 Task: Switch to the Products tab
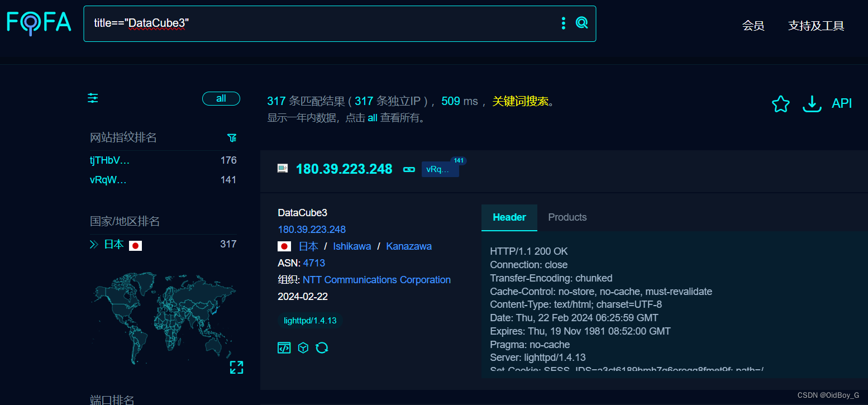(567, 217)
